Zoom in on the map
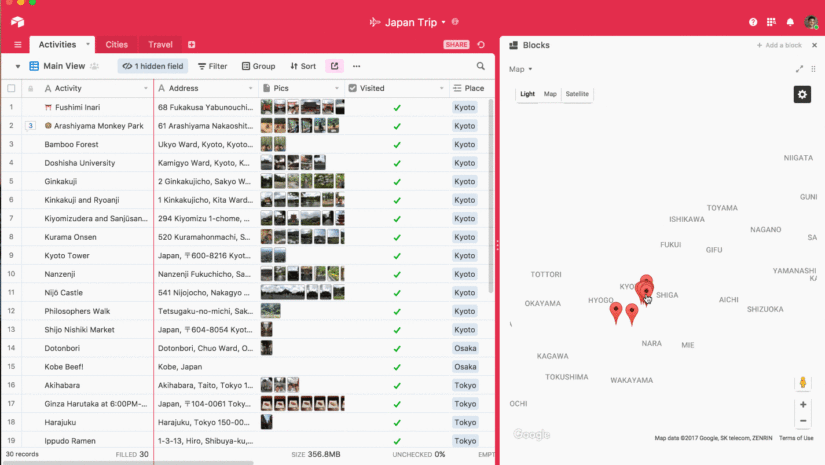The image size is (825, 465). click(802, 405)
